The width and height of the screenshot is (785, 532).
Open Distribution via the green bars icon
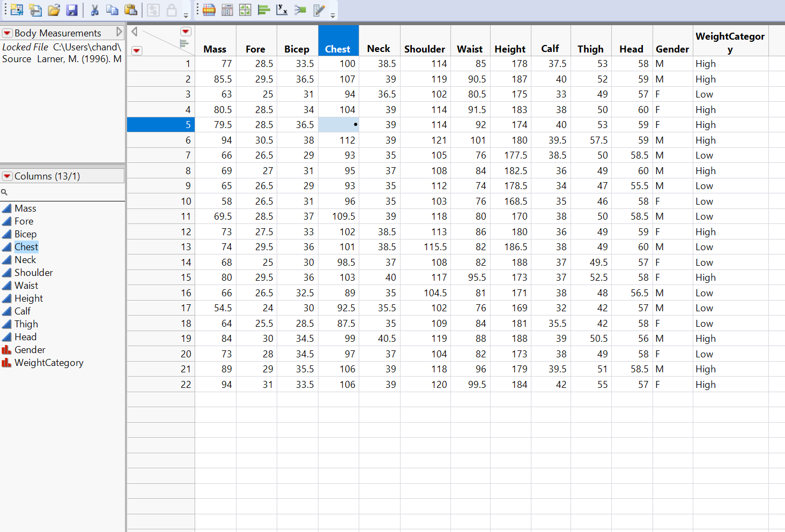[263, 10]
